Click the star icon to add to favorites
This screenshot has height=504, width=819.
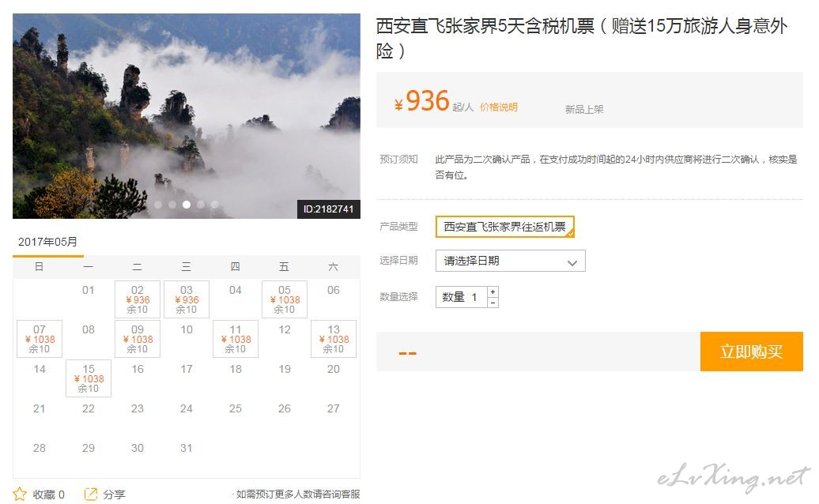[19, 494]
